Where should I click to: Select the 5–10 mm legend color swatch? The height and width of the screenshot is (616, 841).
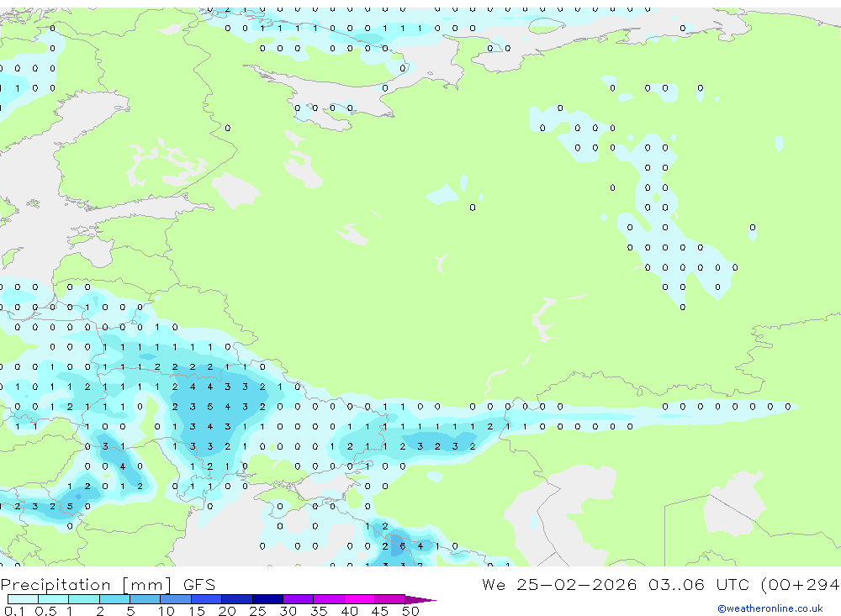[x=145, y=599]
